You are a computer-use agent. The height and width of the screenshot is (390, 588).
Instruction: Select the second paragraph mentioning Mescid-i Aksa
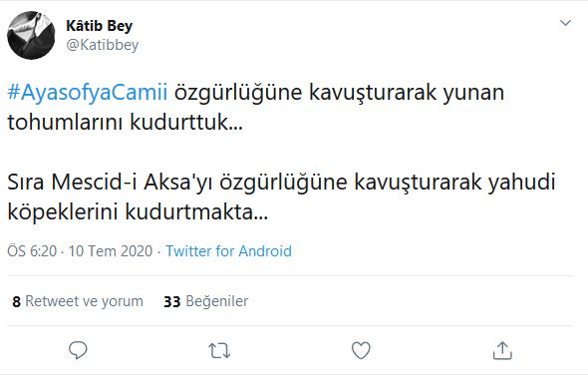click(281, 197)
